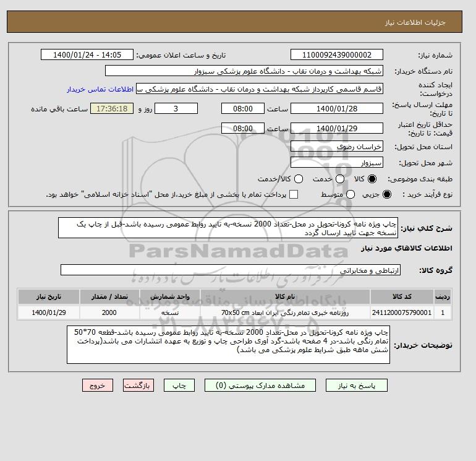The width and height of the screenshot is (476, 461).
Task: Click the response deadline date 1400/01/28
Action: [337, 108]
